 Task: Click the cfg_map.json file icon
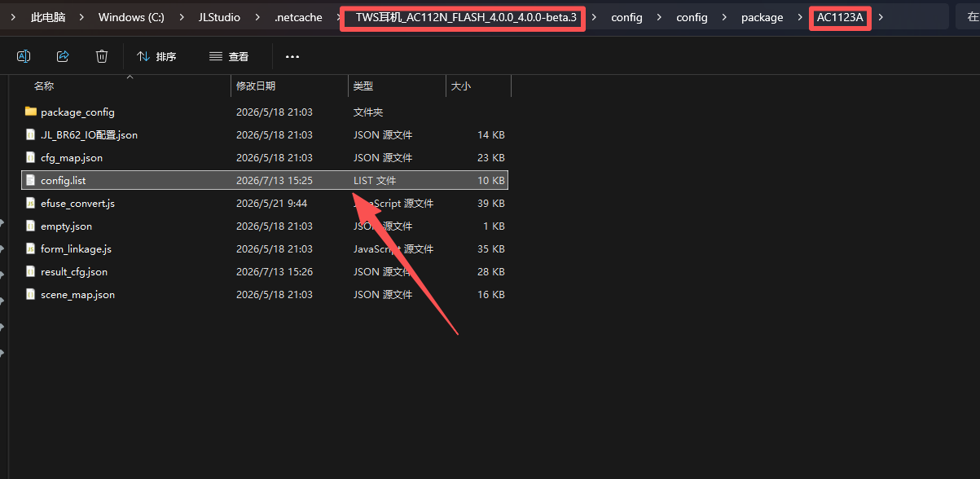point(31,157)
